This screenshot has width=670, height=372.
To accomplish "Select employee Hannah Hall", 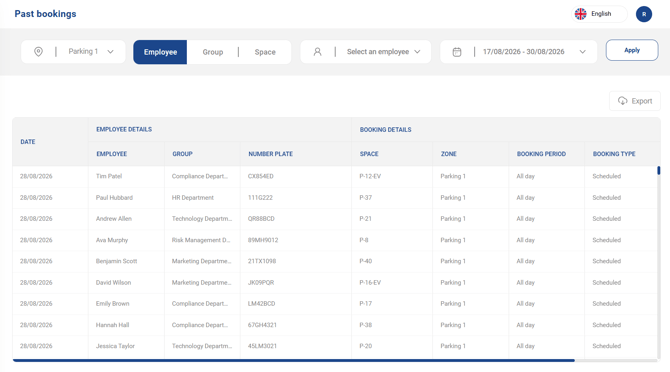I will 112,325.
